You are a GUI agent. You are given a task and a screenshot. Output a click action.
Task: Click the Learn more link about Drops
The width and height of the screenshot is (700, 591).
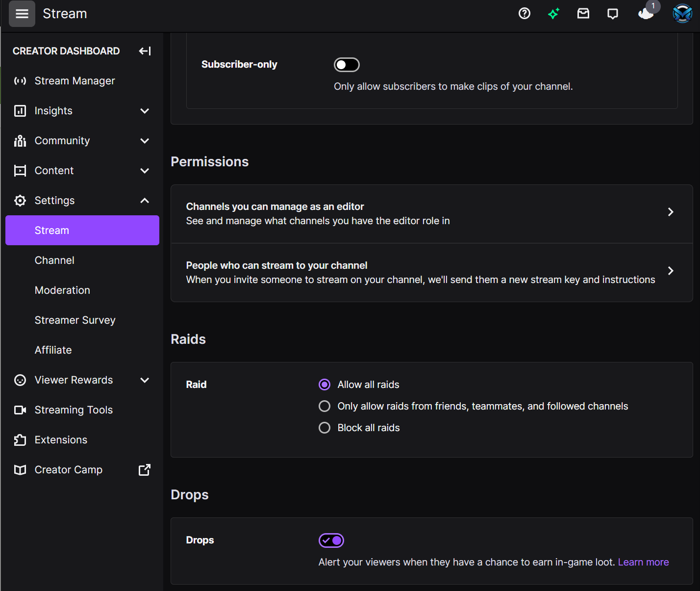643,562
